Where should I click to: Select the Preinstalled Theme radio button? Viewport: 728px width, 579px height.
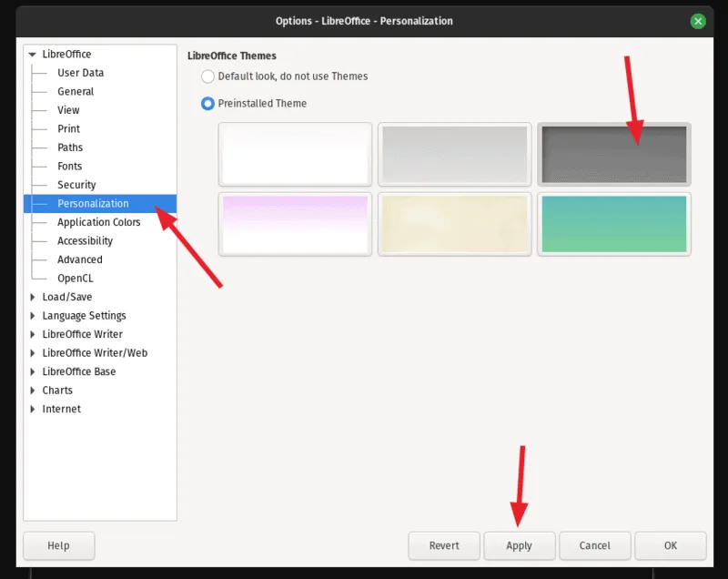point(207,104)
